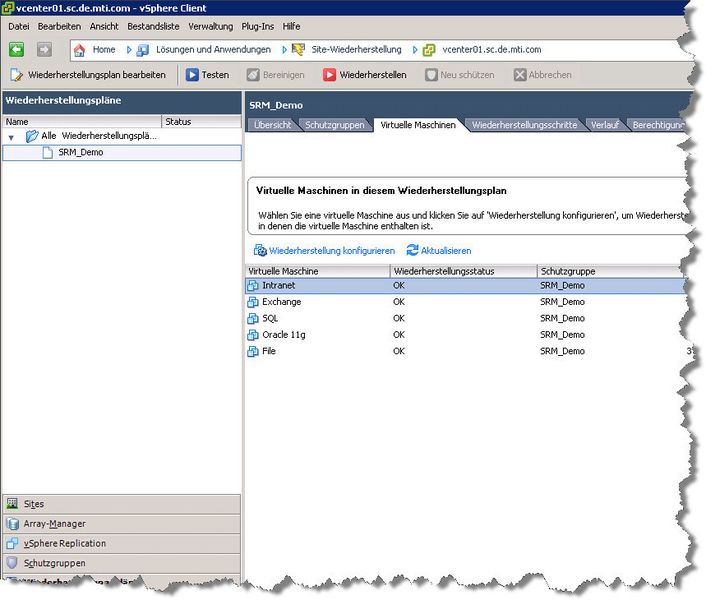This screenshot has height=600, width=706.
Task: Click the vSphere Replication icon
Action: pyautogui.click(x=12, y=543)
